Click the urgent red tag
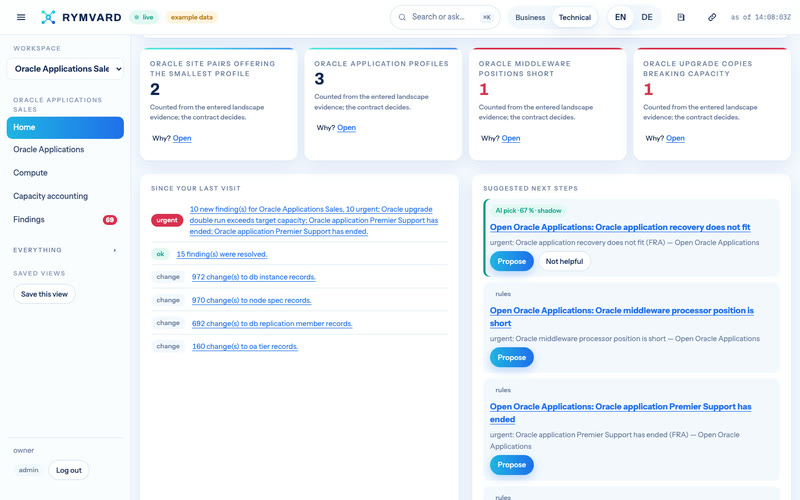The width and height of the screenshot is (800, 500). (167, 220)
